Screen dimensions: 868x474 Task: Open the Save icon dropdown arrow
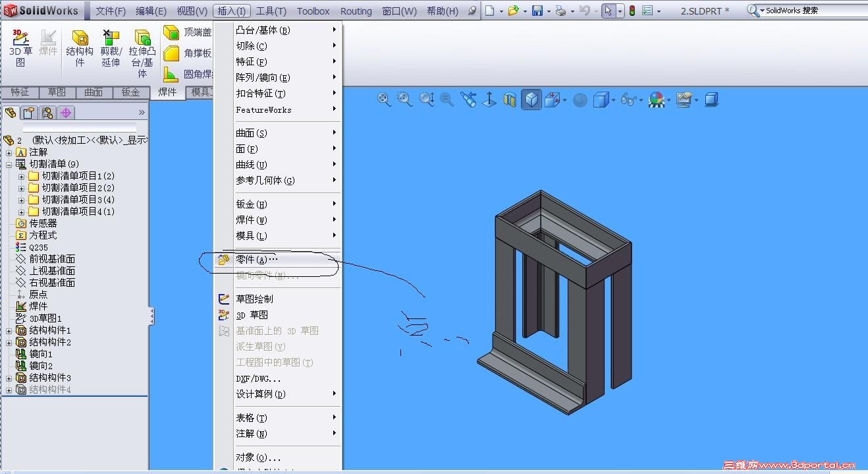548,11
